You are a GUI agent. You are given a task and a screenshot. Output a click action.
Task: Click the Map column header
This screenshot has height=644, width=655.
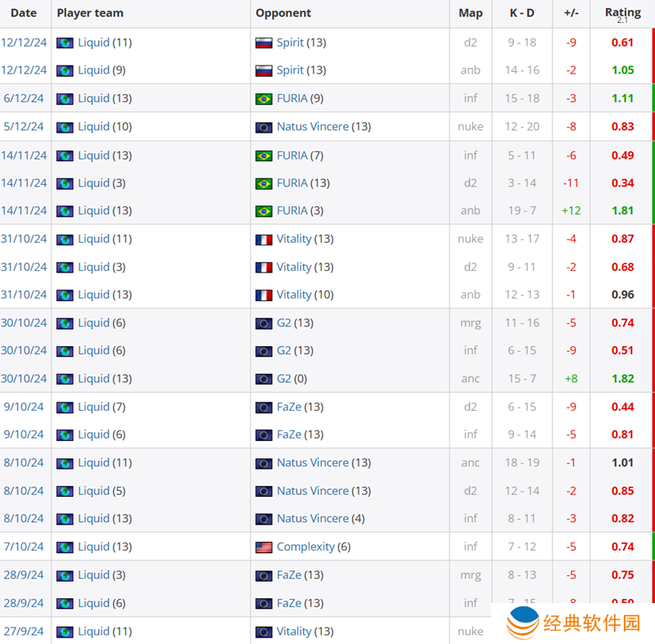(470, 13)
